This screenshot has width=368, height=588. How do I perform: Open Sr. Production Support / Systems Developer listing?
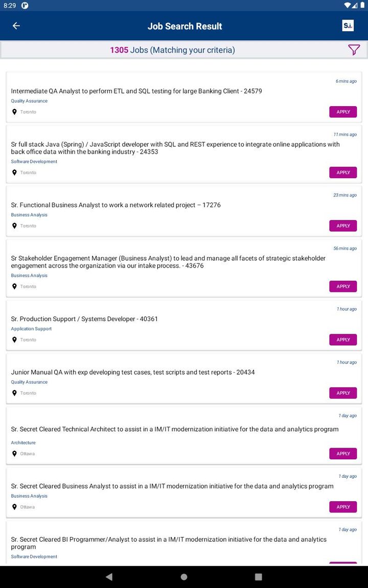click(84, 319)
